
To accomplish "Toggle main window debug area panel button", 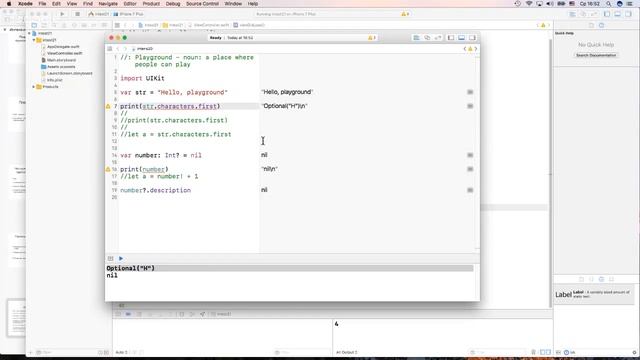I will click(x=618, y=14).
